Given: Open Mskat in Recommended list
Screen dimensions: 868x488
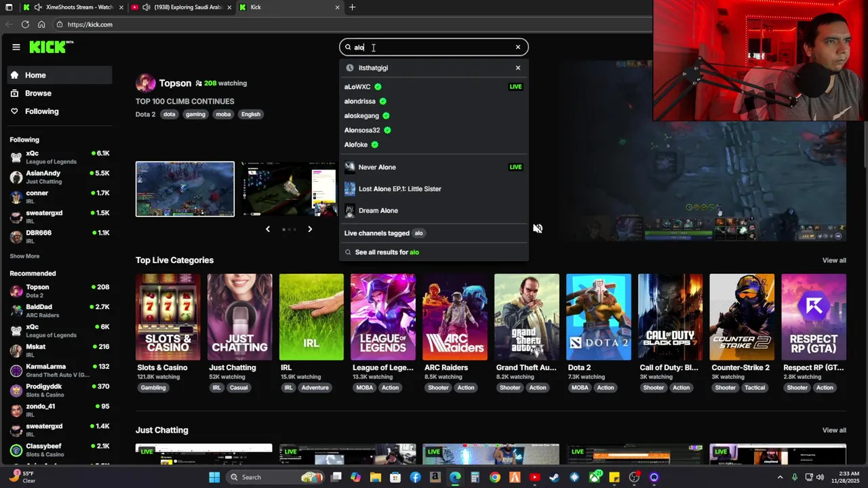Looking at the screenshot, I should coord(59,350).
